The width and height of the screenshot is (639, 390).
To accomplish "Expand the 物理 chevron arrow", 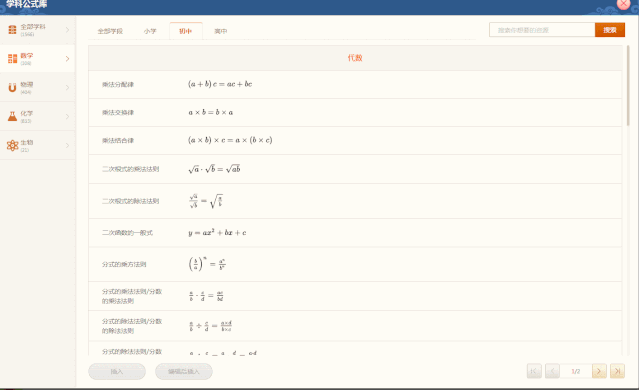I will click(67, 88).
